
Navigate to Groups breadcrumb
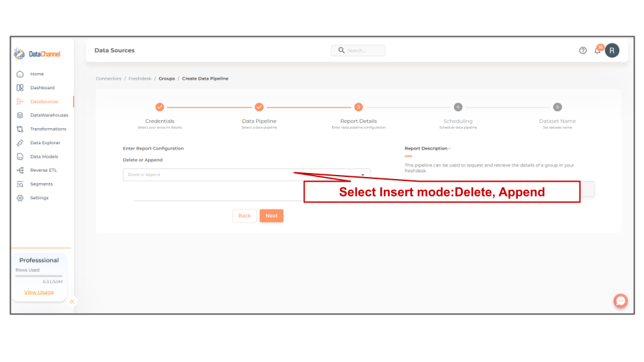coord(167,78)
